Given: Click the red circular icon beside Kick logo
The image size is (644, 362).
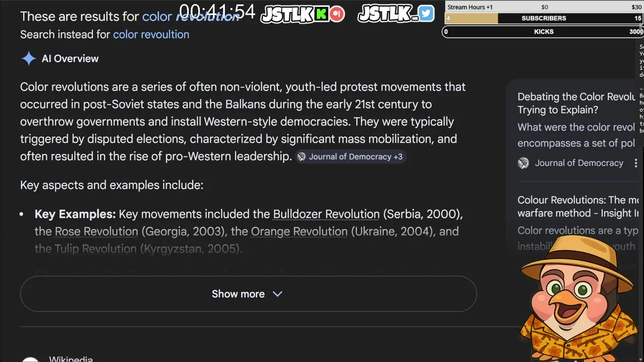Looking at the screenshot, I should (x=337, y=14).
